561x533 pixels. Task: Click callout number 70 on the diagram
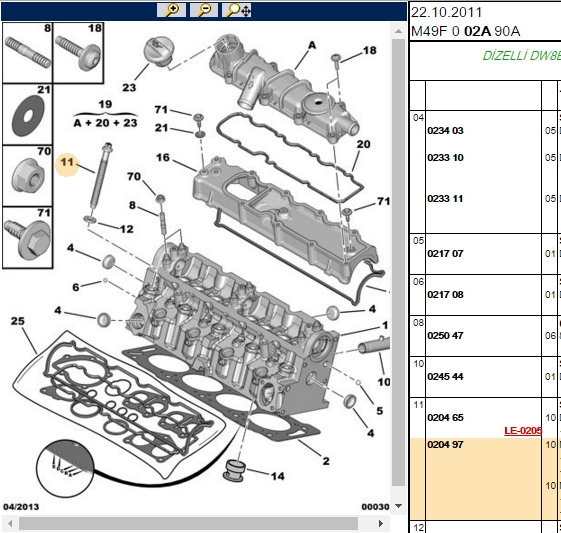[x=134, y=176]
